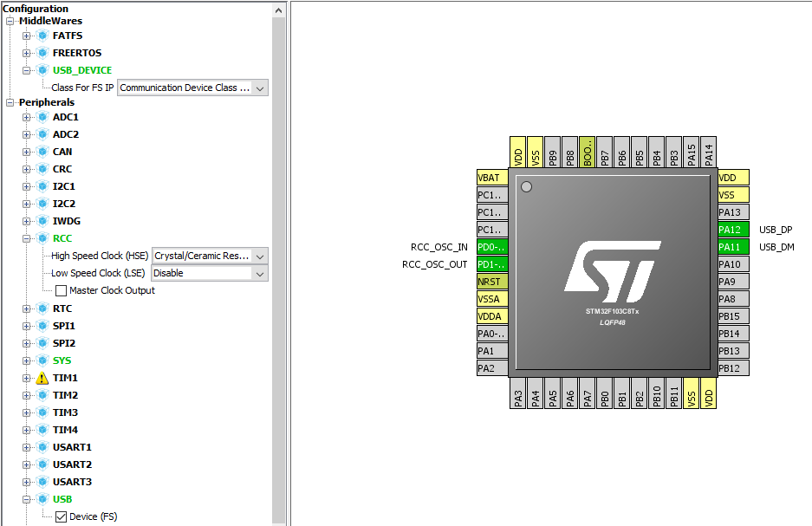This screenshot has height=526, width=812.
Task: Select TIM3 in the peripherals tree
Action: coord(65,412)
